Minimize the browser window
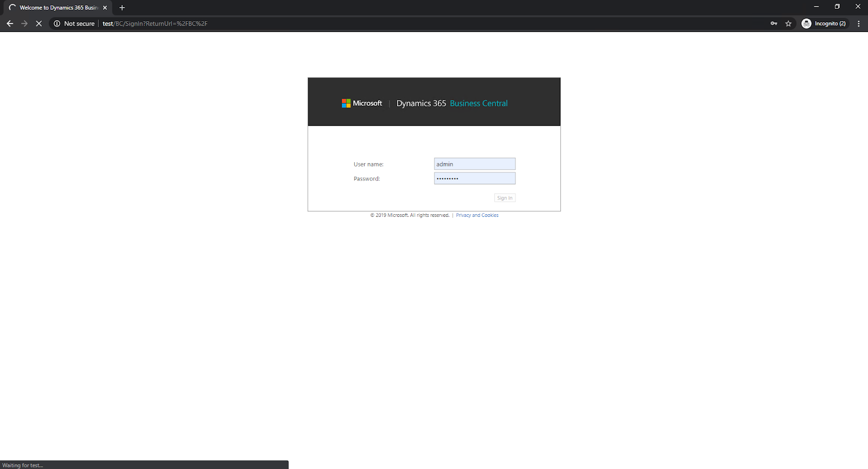The image size is (868, 469). pos(816,7)
